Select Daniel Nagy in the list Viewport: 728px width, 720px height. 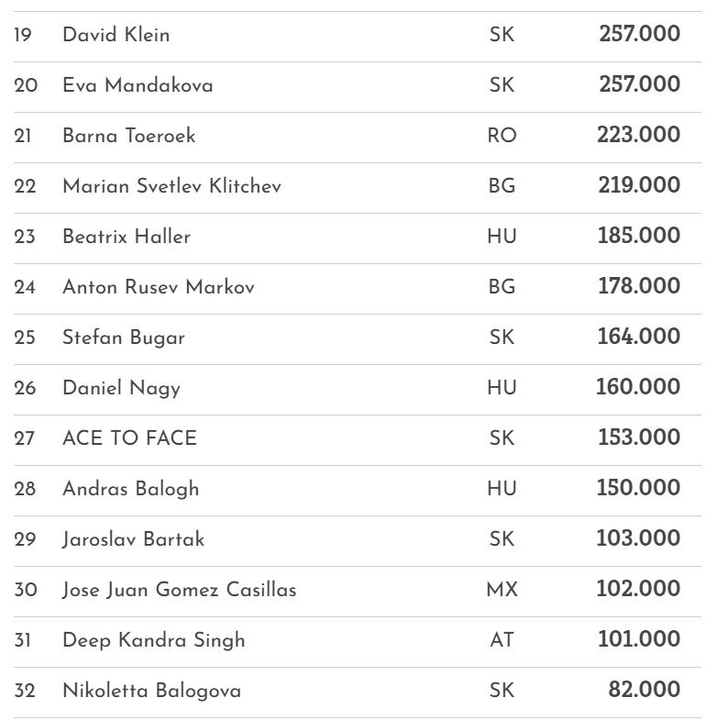pyautogui.click(x=121, y=388)
